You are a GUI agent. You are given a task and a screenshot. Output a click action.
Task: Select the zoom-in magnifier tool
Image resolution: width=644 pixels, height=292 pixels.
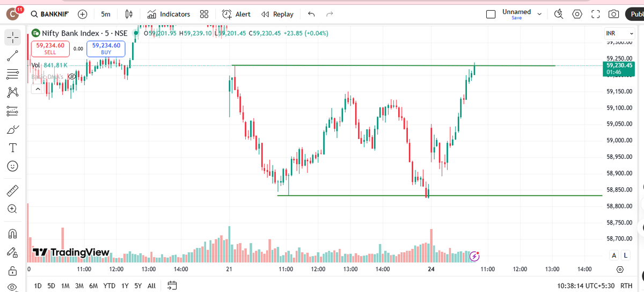click(13, 209)
